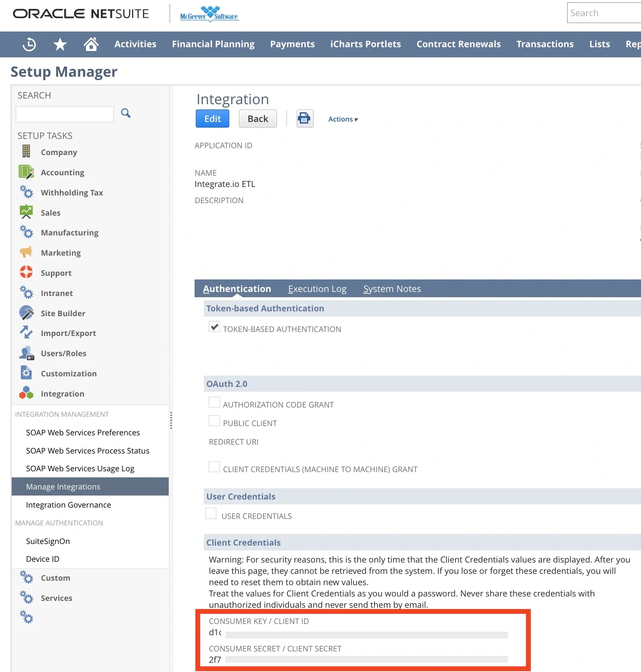Click the unlabeled gears icon below Services
The width and height of the screenshot is (641, 672).
[x=26, y=617]
